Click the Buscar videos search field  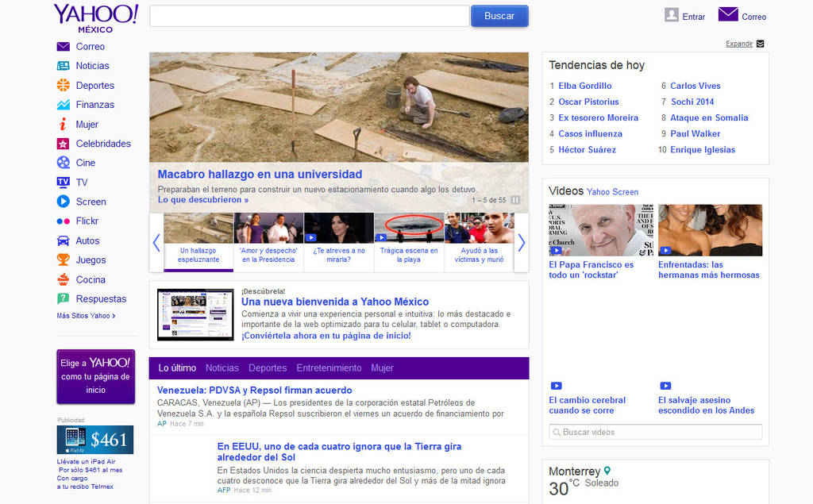655,432
